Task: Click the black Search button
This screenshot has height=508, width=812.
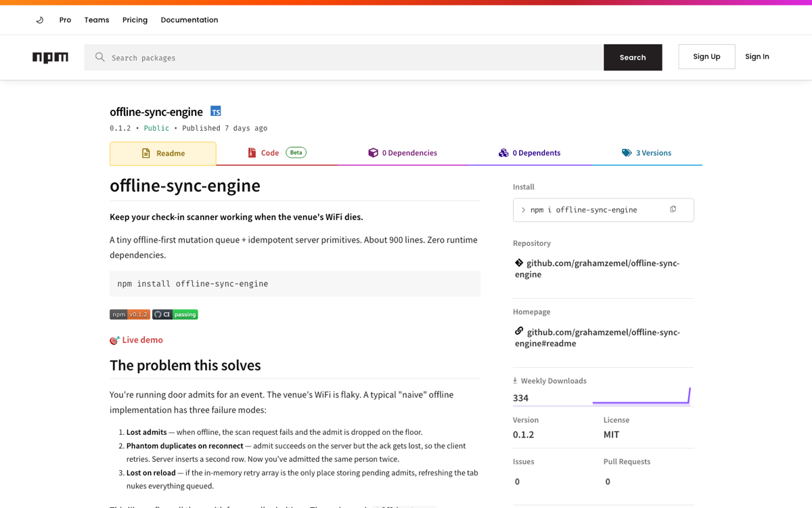Action: click(633, 58)
